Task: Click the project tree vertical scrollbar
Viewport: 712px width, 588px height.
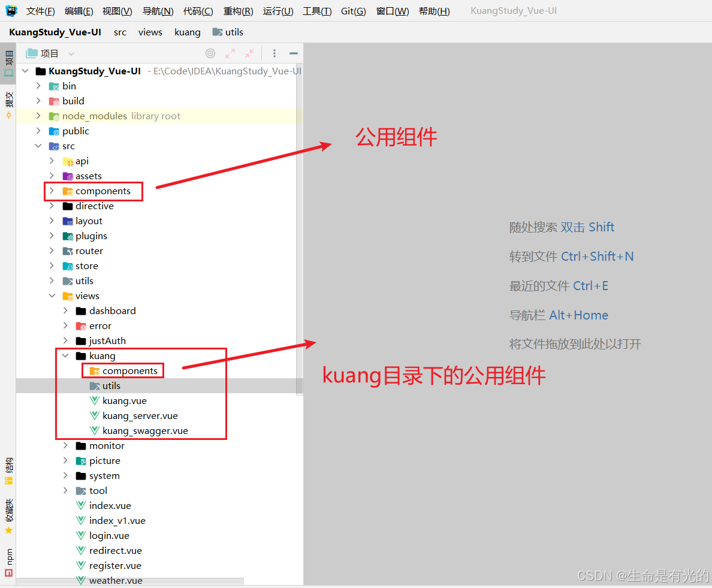Action: (x=299, y=230)
